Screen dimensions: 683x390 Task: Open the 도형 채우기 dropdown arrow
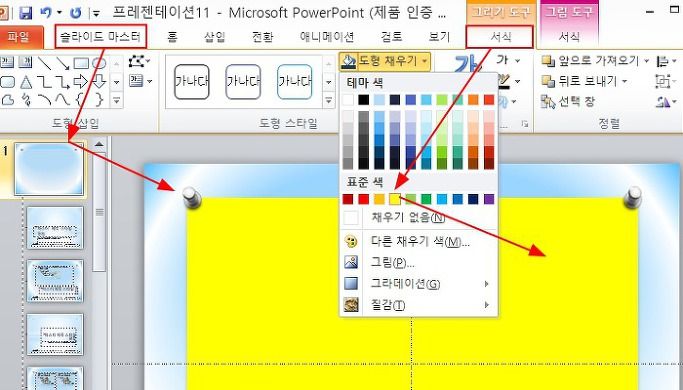424,61
